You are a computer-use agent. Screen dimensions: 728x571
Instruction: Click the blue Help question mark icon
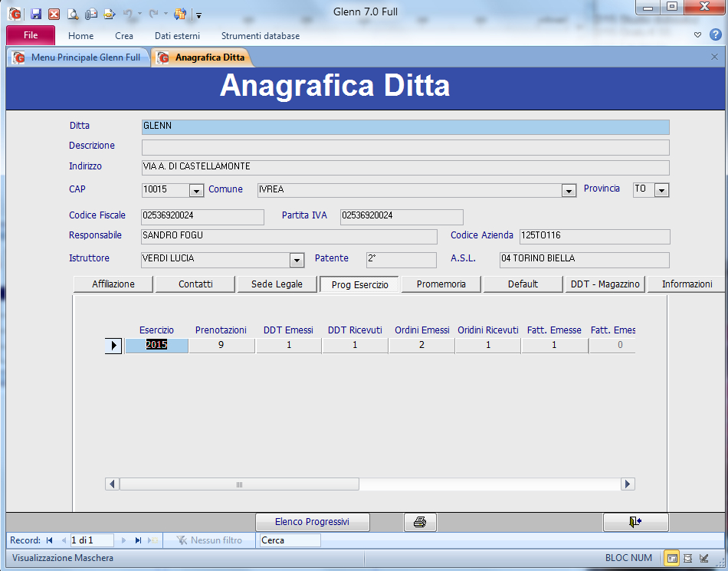716,34
